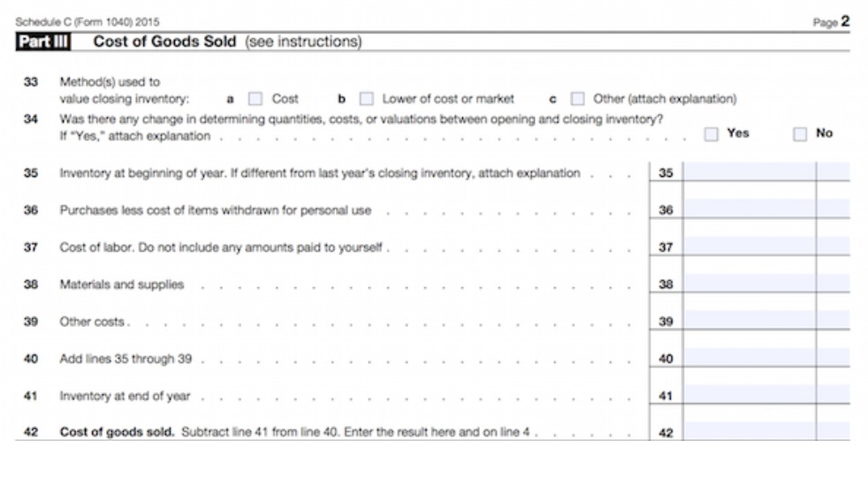Click the cents column of line 42

[834, 431]
